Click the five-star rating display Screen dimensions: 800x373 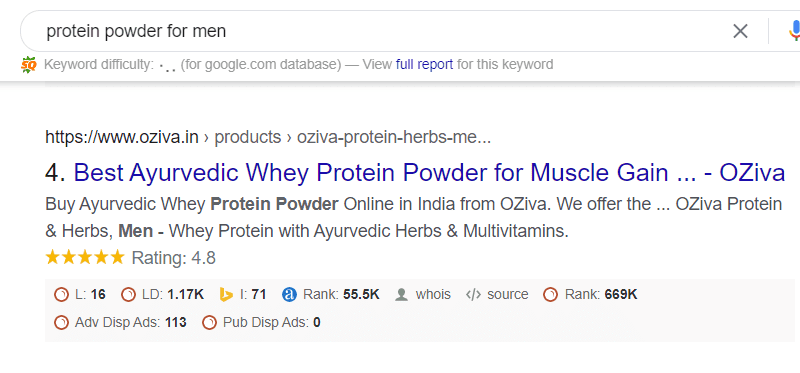85,257
